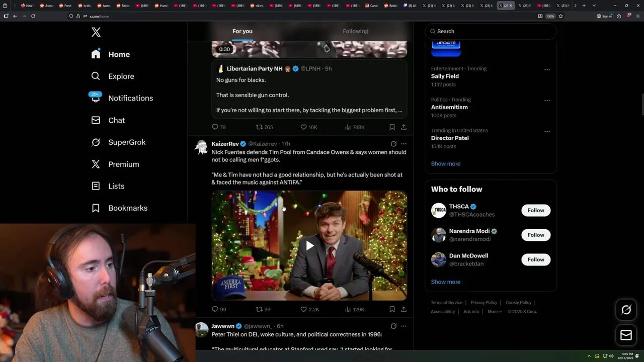Reply to the Libertarian Party NH quoted post

218,127
